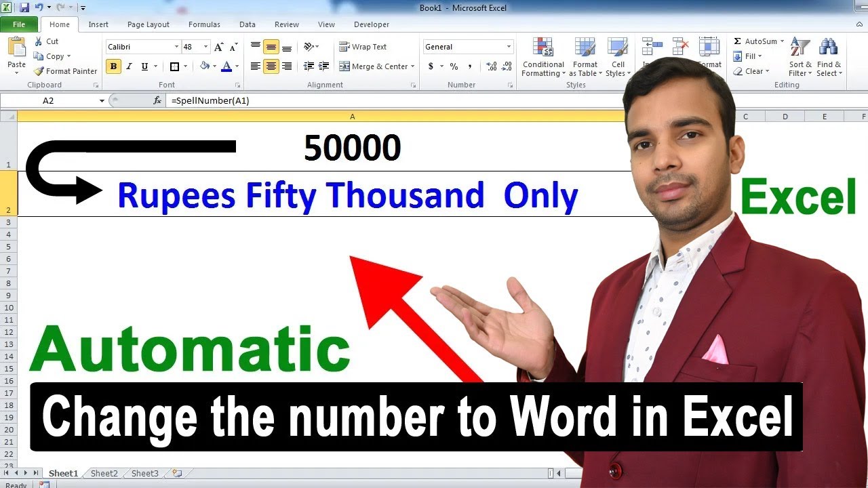Click Decrease Decimal icon
The width and height of the screenshot is (868, 488).
pos(507,66)
